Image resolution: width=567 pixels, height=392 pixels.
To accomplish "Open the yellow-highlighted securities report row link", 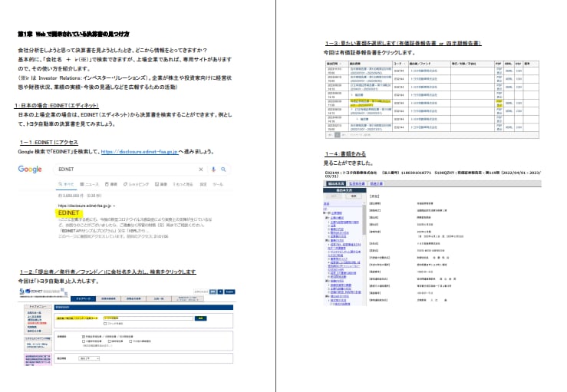I will [x=370, y=103].
